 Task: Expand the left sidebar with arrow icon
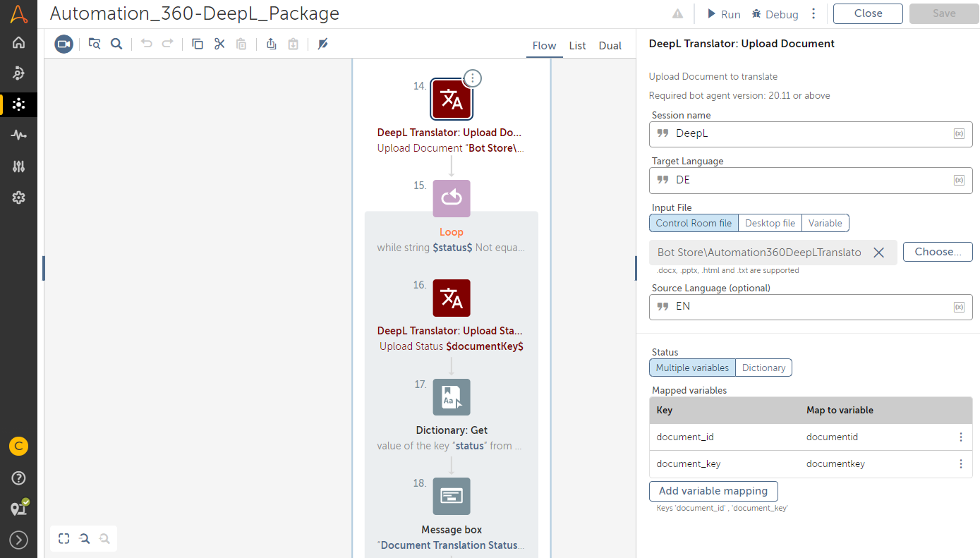click(x=19, y=540)
